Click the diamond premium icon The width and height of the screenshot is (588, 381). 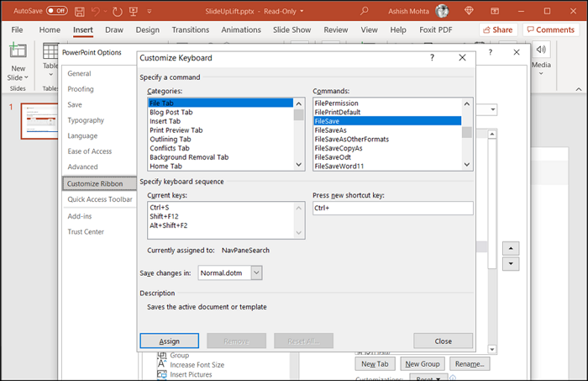[x=469, y=11]
